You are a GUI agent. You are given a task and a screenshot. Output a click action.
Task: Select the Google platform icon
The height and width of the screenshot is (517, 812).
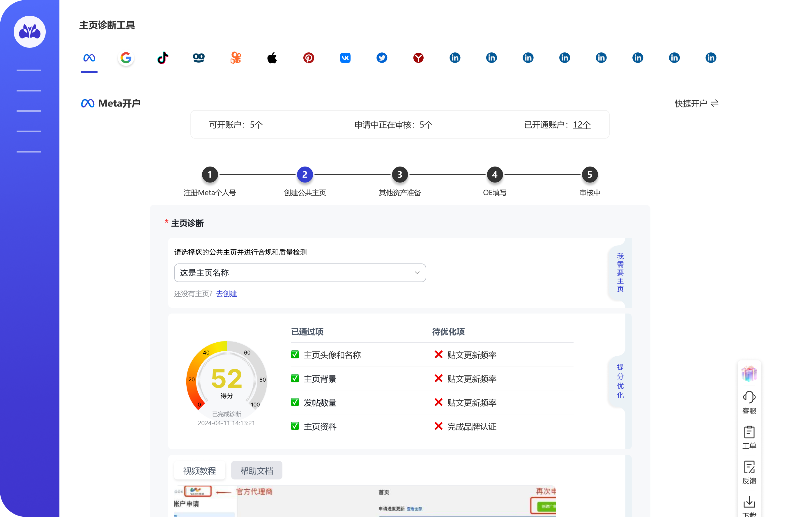[x=126, y=58]
